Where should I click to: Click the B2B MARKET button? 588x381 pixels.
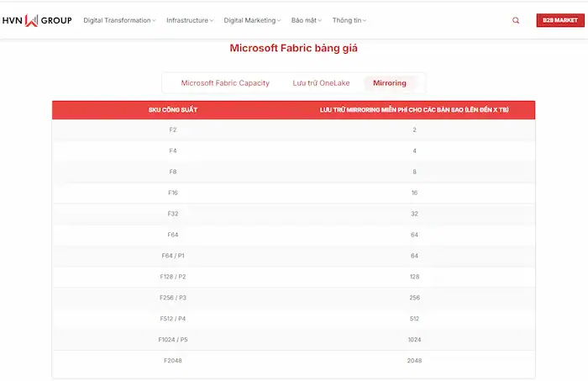pyautogui.click(x=559, y=20)
